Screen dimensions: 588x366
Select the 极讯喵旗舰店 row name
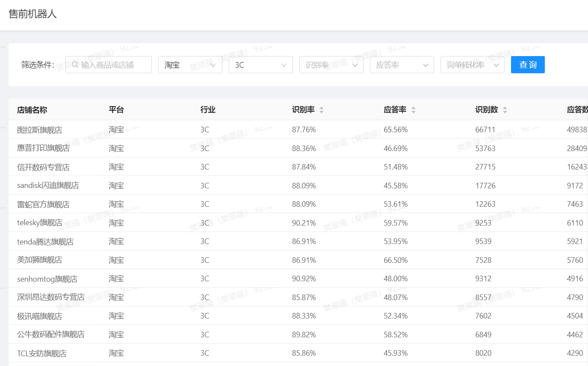40,316
